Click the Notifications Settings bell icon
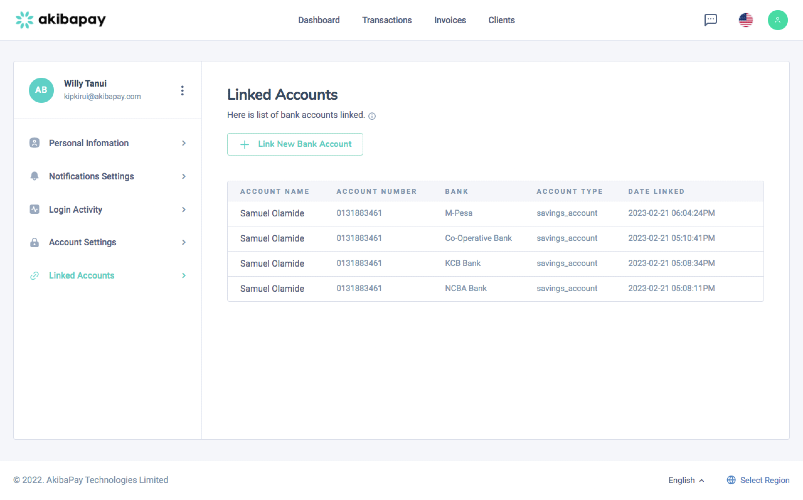Image resolution: width=803 pixels, height=500 pixels. (34, 176)
